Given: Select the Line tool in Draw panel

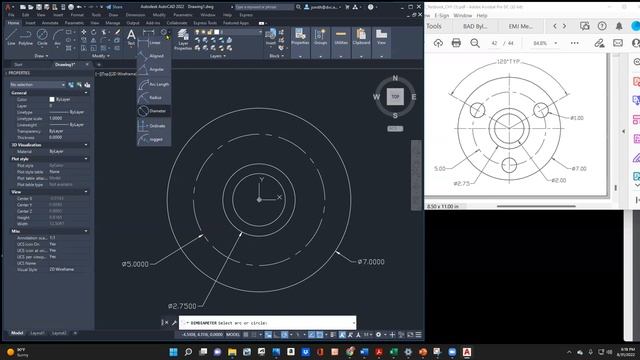Looking at the screenshot, I should [11, 37].
